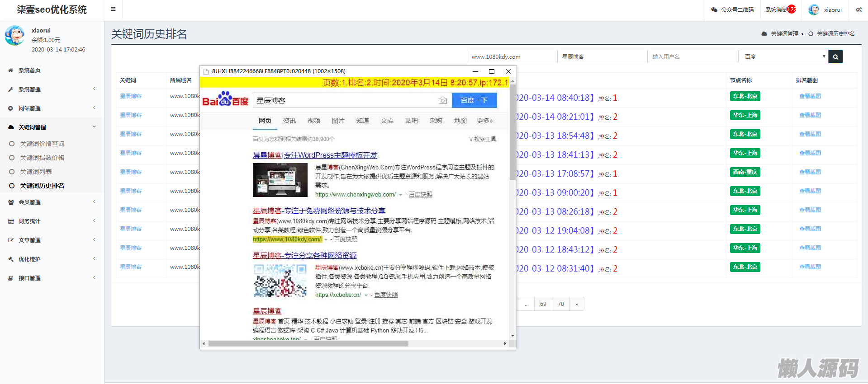Switch to the 资讯 tab in Baidu
Image resolution: width=868 pixels, height=384 pixels.
[x=289, y=121]
